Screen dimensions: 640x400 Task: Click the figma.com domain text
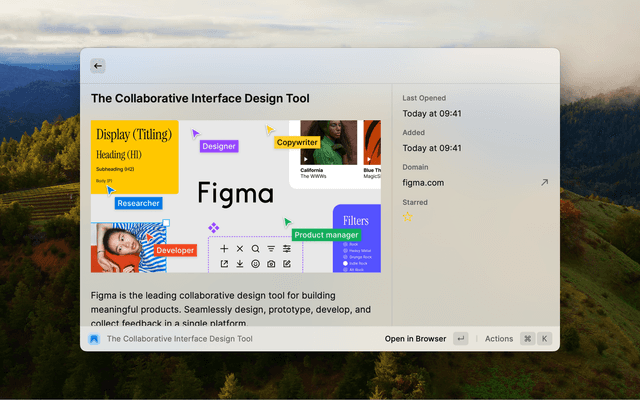point(423,183)
